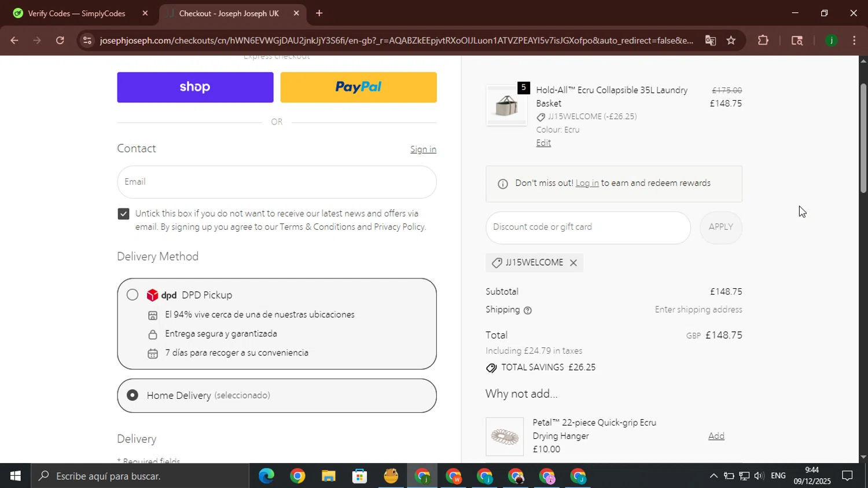Remove the JJ15WELCOME discount code
This screenshot has height=488, width=868.
point(573,263)
